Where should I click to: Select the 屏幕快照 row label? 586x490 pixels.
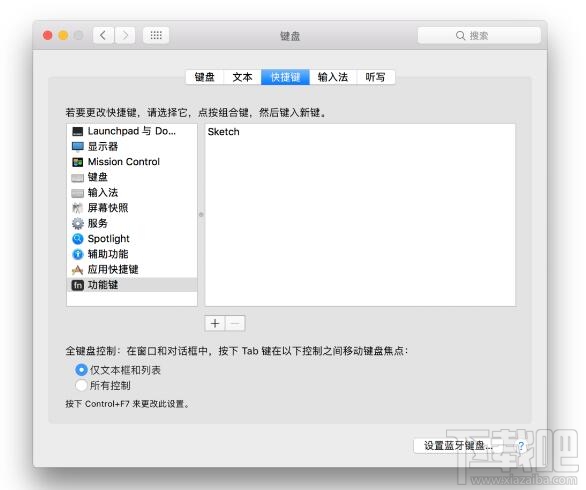[108, 208]
